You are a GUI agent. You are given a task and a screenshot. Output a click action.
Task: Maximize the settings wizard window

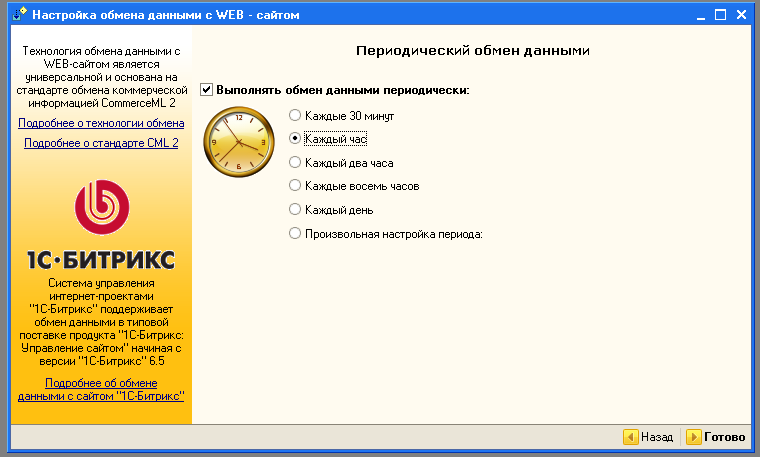pyautogui.click(x=718, y=16)
